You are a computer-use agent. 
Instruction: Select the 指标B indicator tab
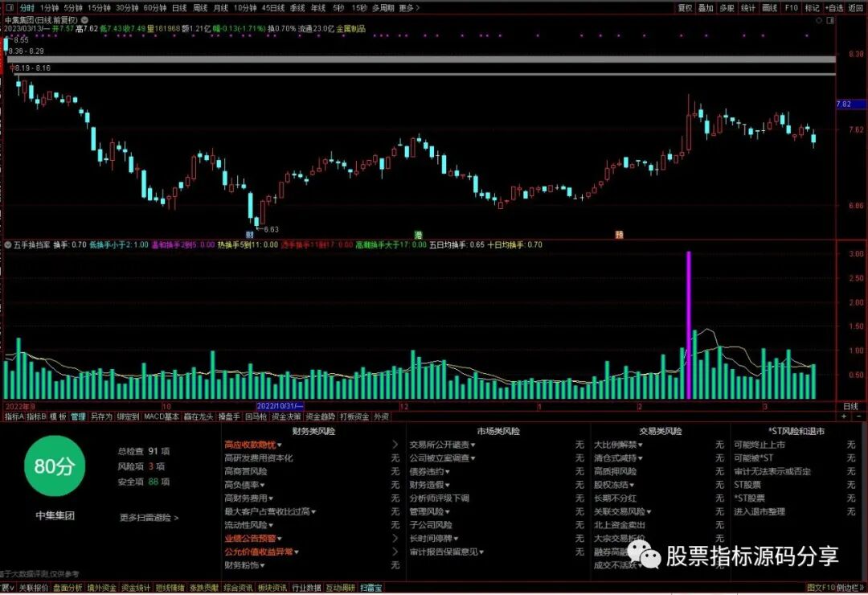pyautogui.click(x=36, y=416)
